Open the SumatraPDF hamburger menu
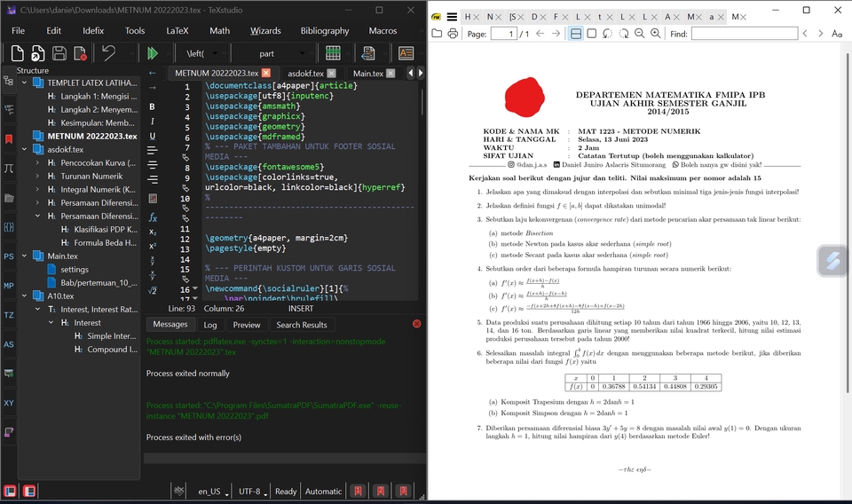 (x=452, y=17)
